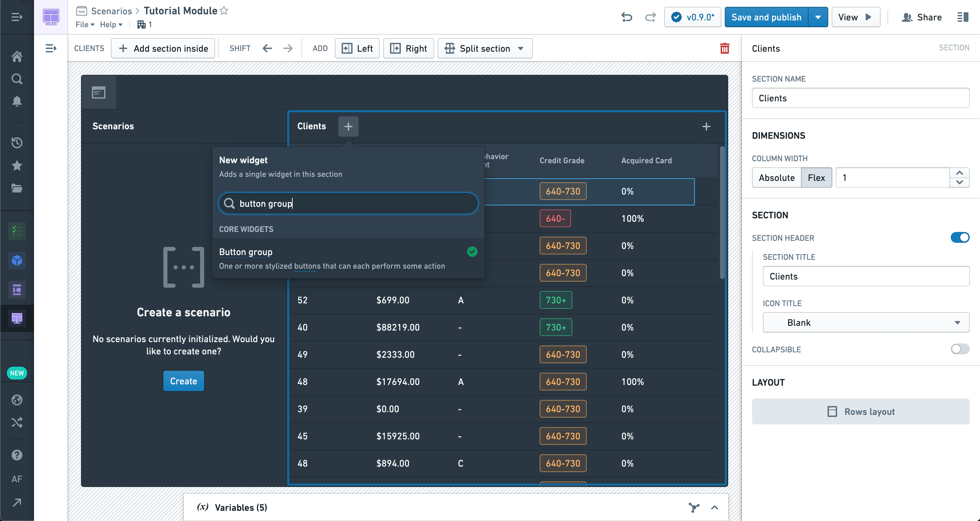Image resolution: width=980 pixels, height=521 pixels.
Task: Click the View button
Action: (x=855, y=17)
